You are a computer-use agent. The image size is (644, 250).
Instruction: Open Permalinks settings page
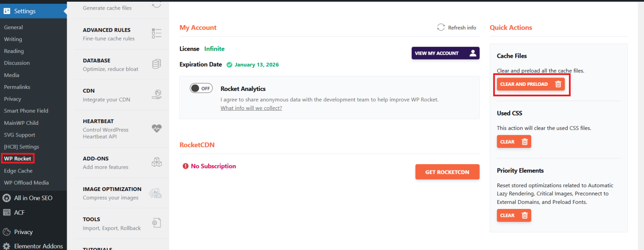pyautogui.click(x=17, y=87)
